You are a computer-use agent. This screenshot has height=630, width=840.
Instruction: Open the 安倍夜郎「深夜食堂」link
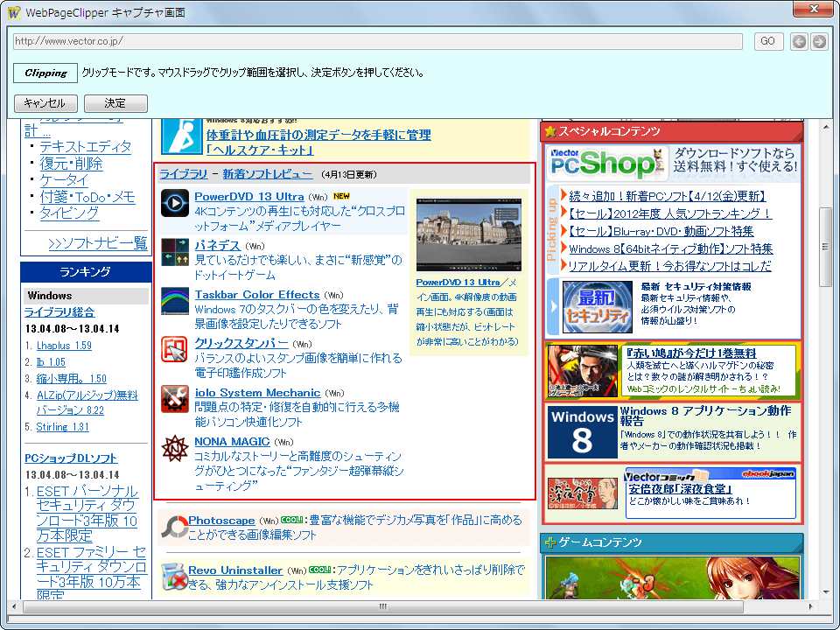681,488
